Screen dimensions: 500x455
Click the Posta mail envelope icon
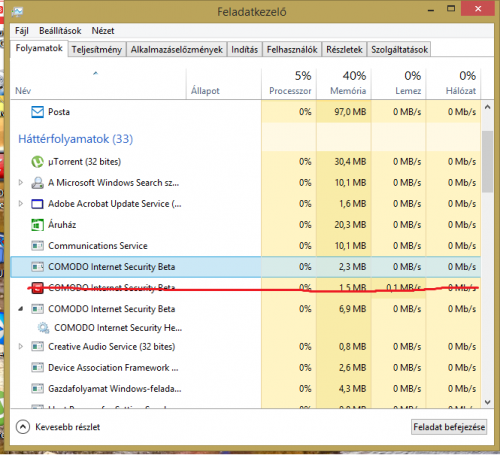coord(37,112)
